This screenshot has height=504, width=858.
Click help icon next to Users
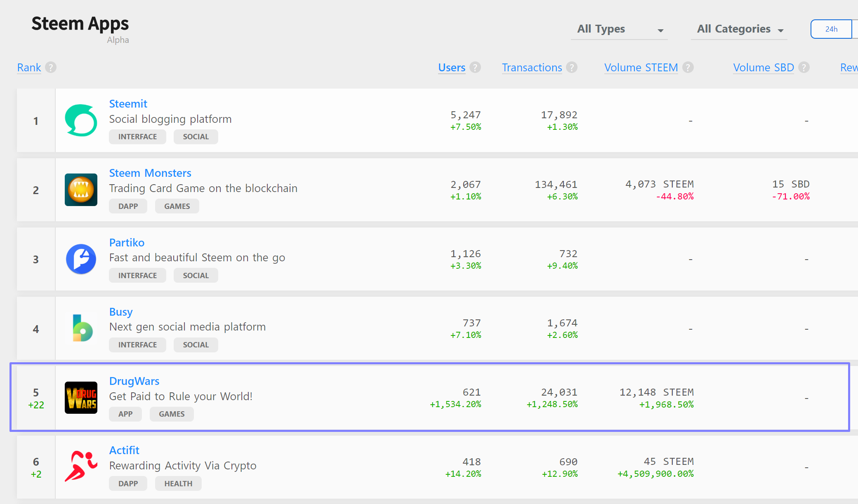click(x=475, y=67)
